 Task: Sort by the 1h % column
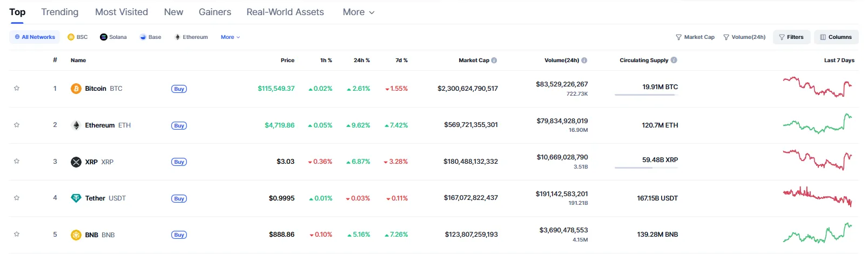tap(326, 61)
